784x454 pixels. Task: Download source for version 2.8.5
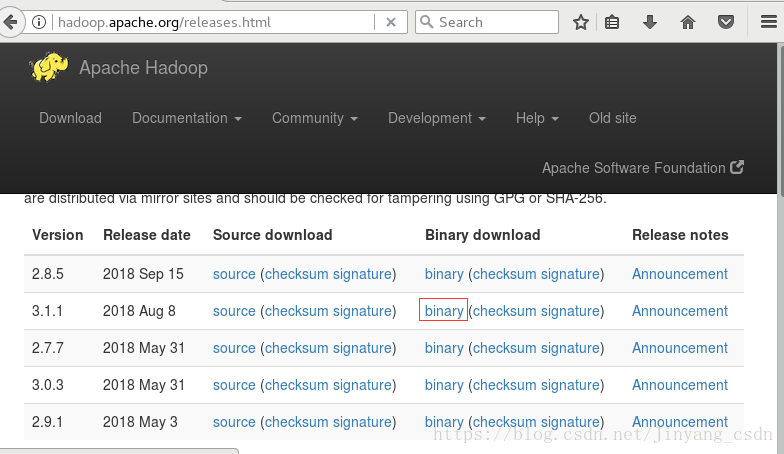coord(234,274)
